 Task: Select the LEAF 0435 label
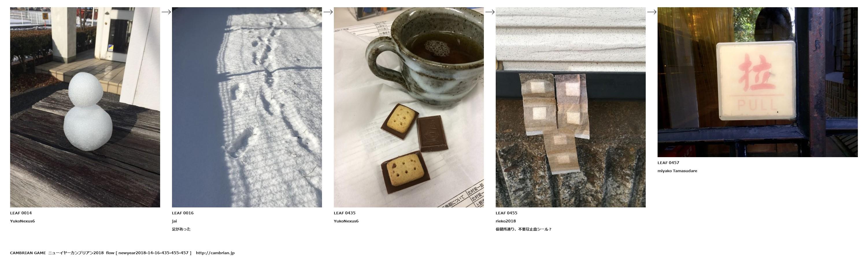click(345, 213)
